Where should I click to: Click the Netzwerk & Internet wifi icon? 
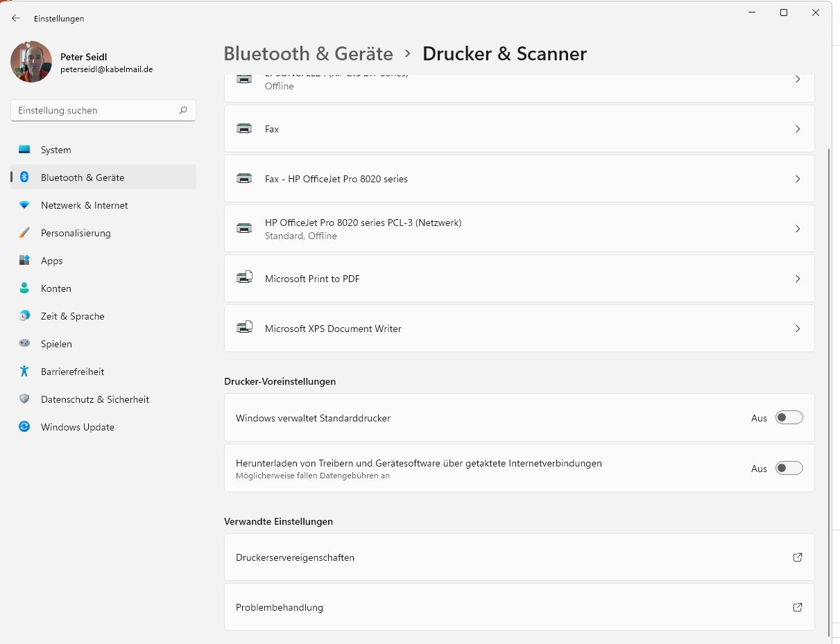point(24,205)
